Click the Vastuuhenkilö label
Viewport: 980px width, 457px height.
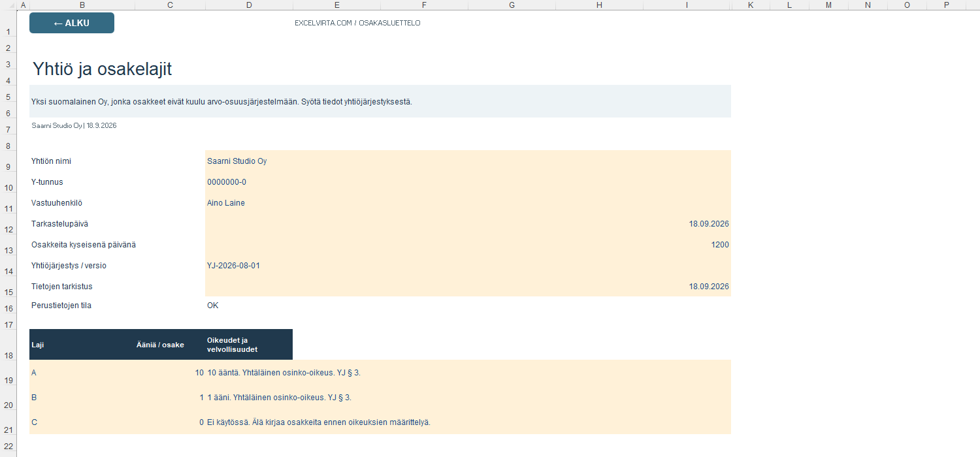56,202
